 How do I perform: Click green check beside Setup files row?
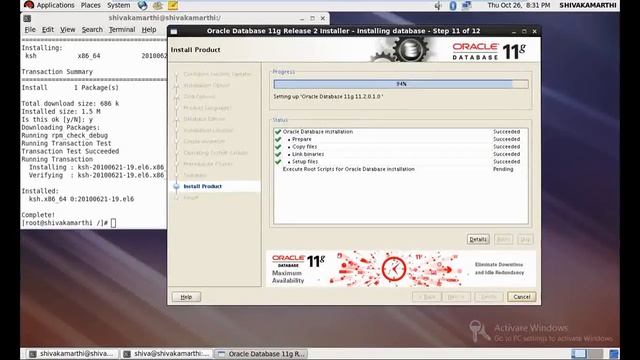click(x=278, y=162)
